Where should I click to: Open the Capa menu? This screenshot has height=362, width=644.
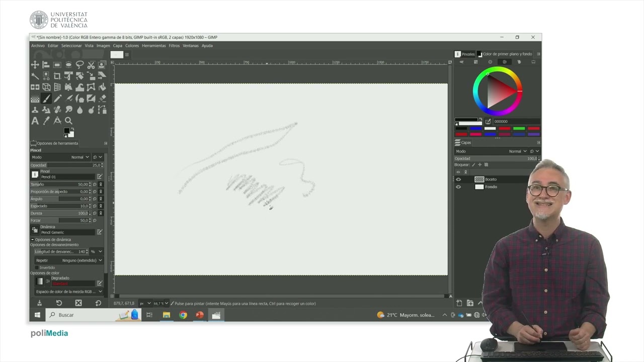coord(117,46)
